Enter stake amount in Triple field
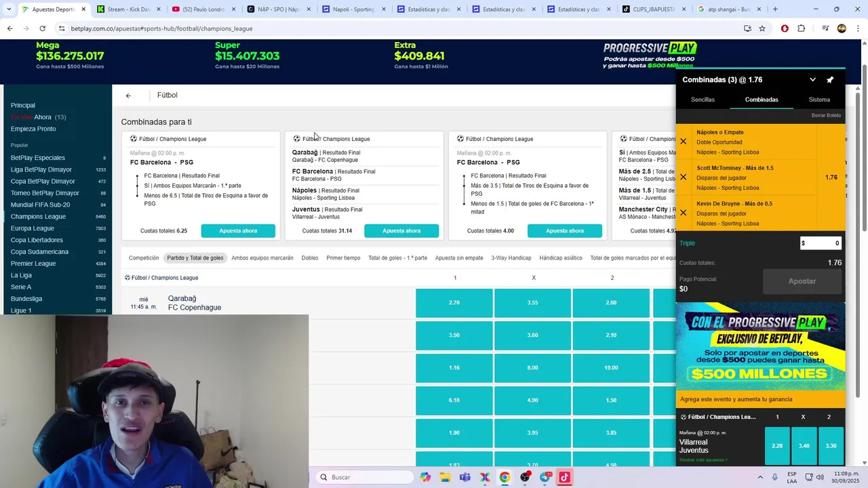This screenshot has width=868, height=488. tap(821, 243)
